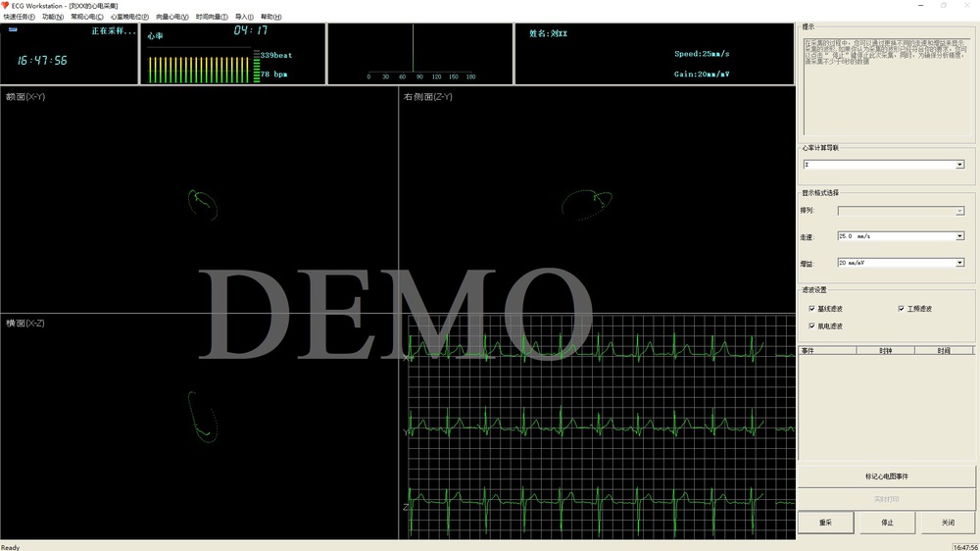Click the right side (Z-Y) vector loop
980x551 pixels.
pyautogui.click(x=588, y=202)
